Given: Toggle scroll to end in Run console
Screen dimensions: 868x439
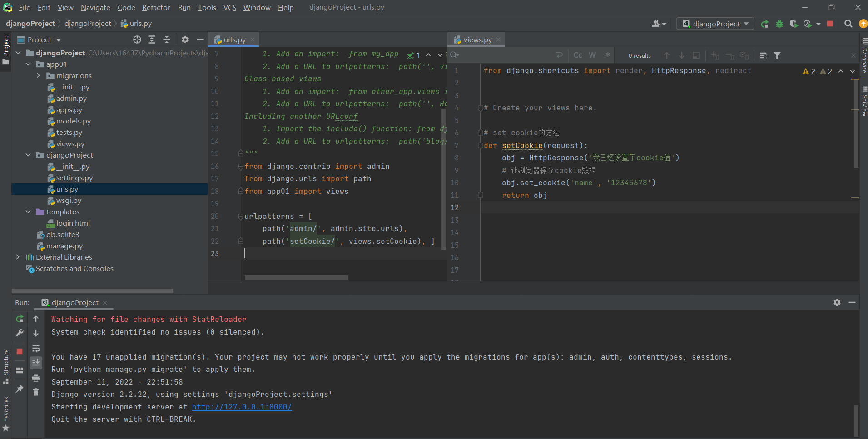Looking at the screenshot, I should coord(36,363).
